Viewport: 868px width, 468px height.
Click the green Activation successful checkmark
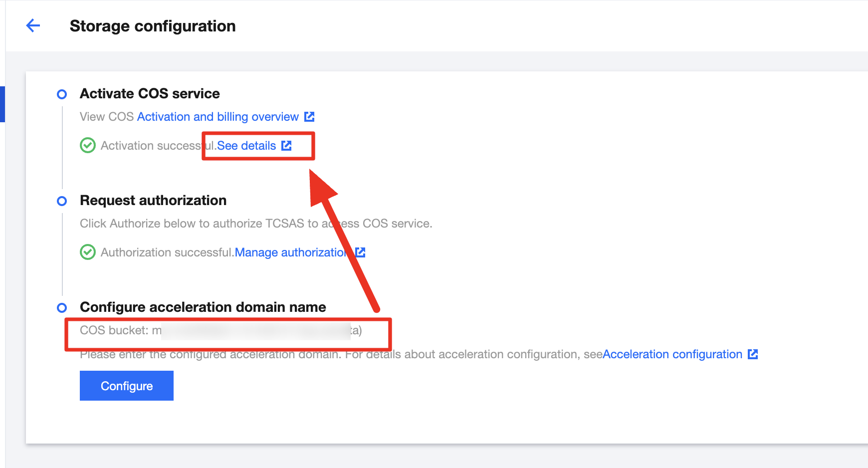pyautogui.click(x=88, y=146)
